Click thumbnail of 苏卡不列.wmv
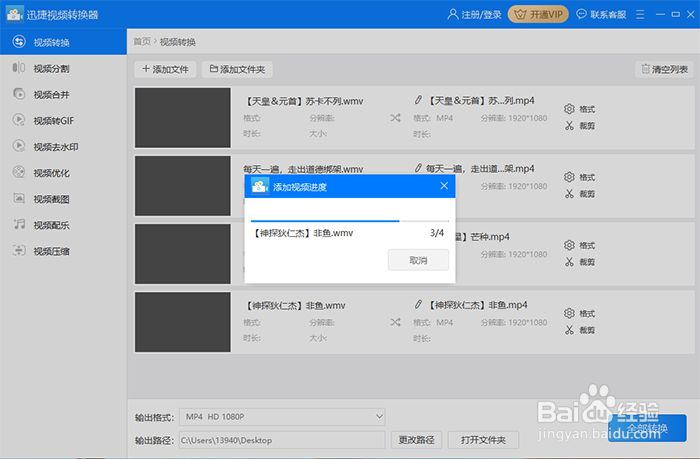700x459 pixels. (183, 117)
